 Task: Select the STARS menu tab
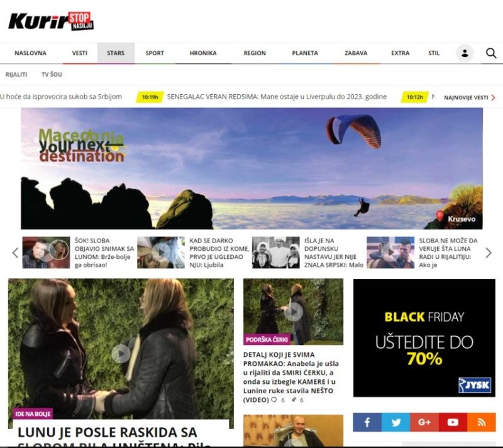116,53
